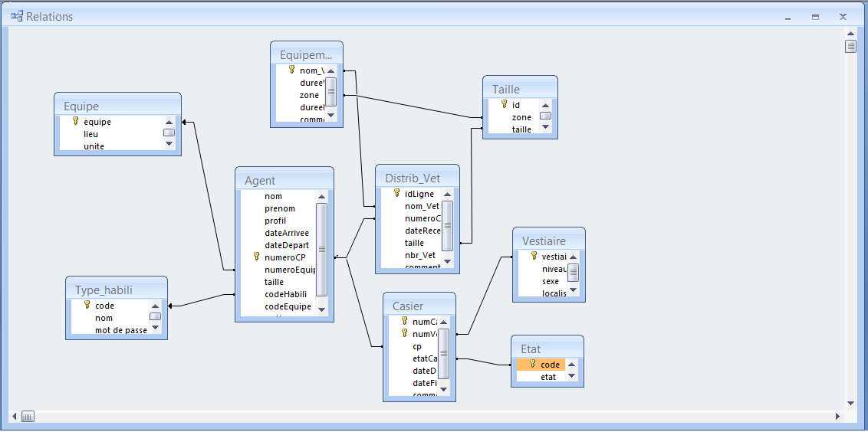
Task: Click key icon in Equipem... table
Action: click(x=291, y=70)
